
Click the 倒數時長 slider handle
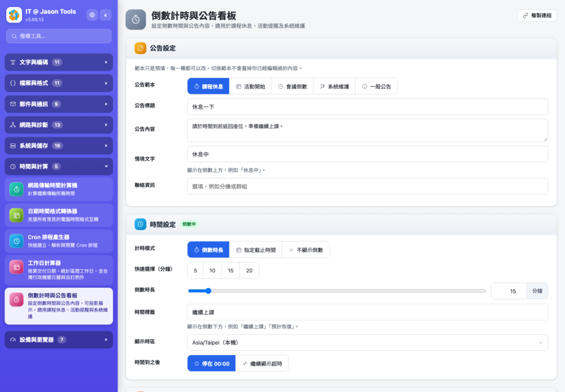coord(208,291)
